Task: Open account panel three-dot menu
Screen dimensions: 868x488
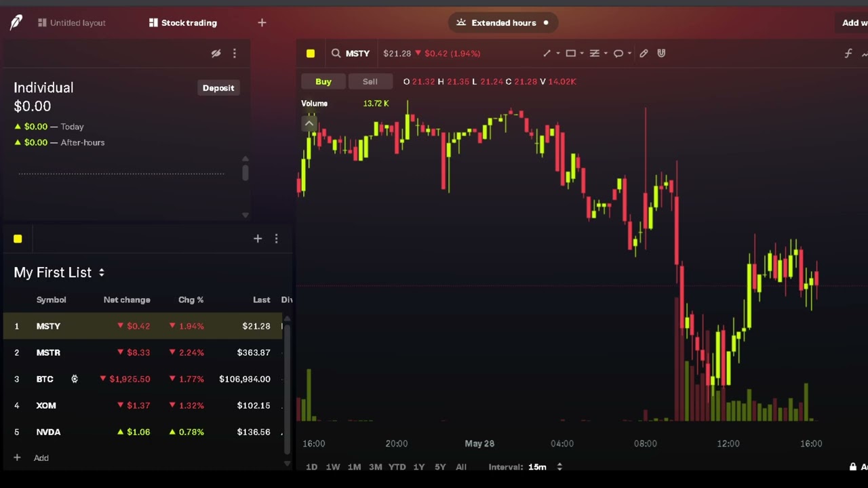Action: pos(235,53)
